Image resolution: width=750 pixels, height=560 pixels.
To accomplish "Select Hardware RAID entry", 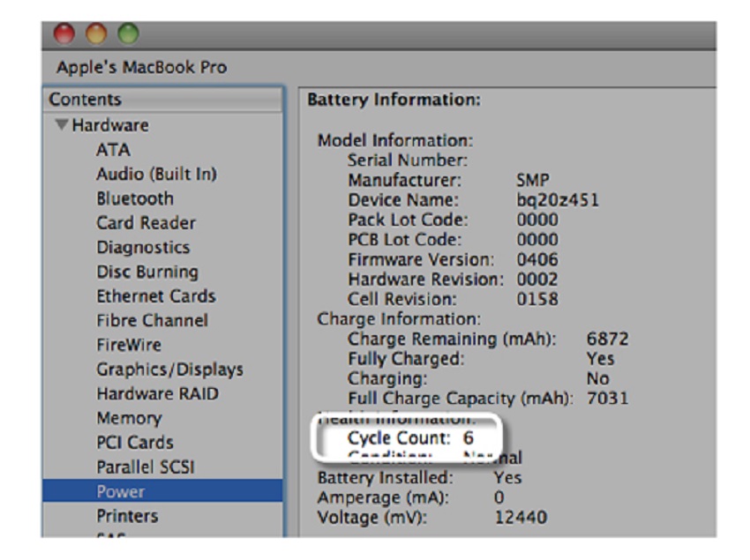I will 157,393.
